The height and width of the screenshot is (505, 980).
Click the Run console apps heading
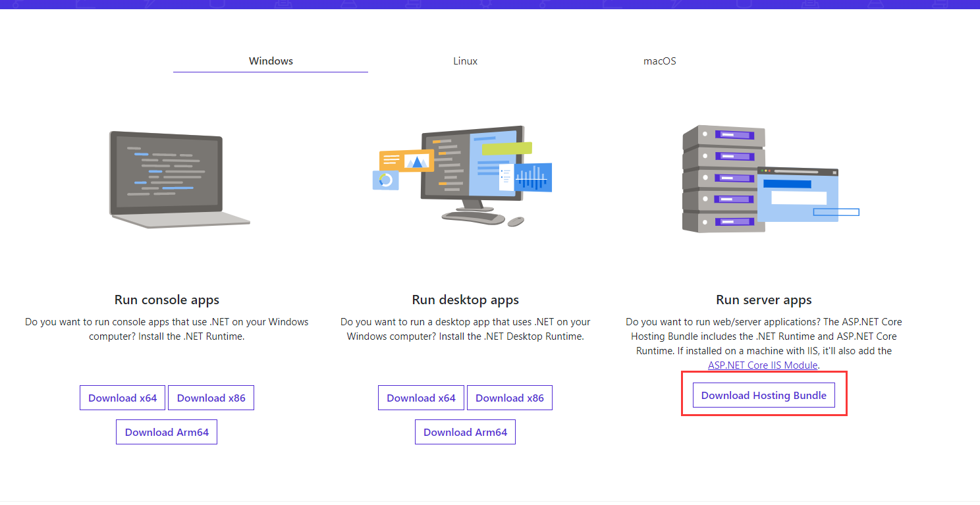pyautogui.click(x=167, y=300)
